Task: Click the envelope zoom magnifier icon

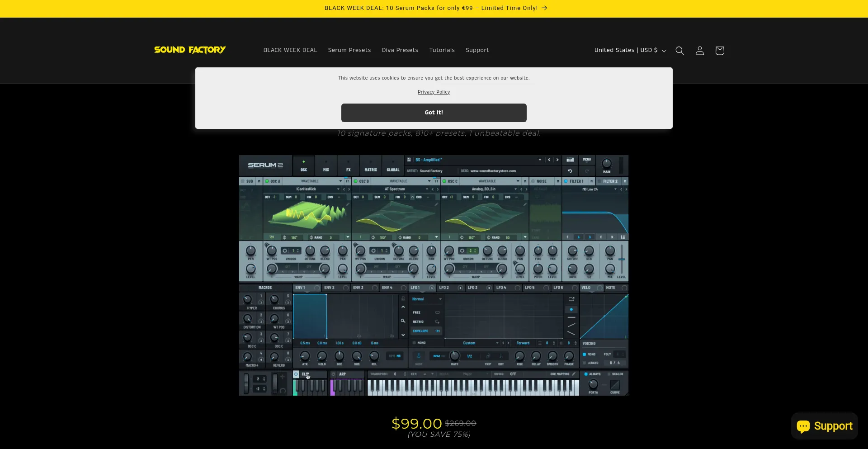Action: point(403,321)
